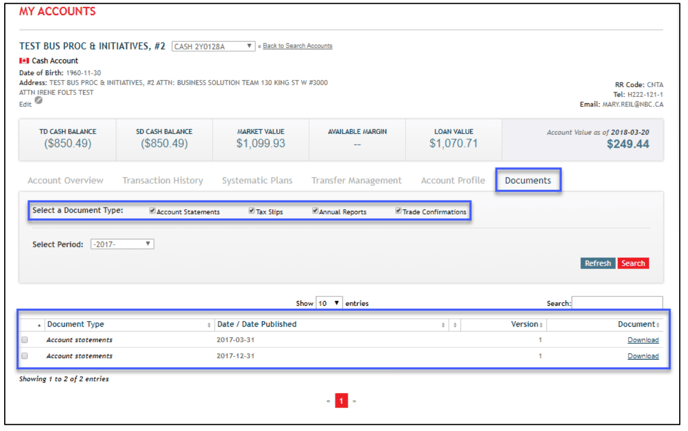
Task: Disable the Trade Confirmations checkbox
Action: point(398,211)
